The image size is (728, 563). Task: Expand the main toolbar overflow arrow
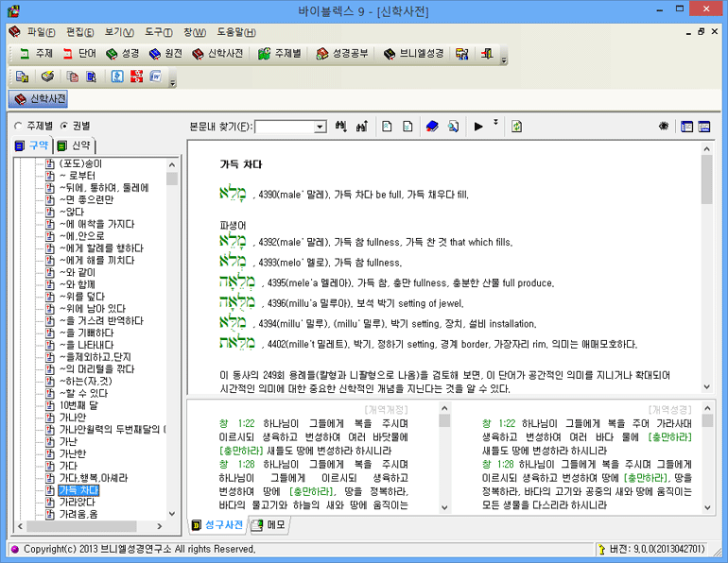[x=504, y=60]
